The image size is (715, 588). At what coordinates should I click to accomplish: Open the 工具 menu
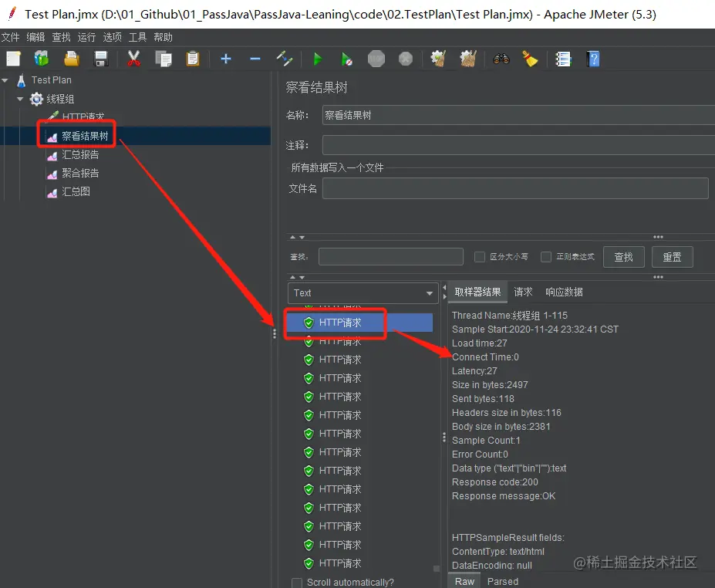[x=138, y=37]
